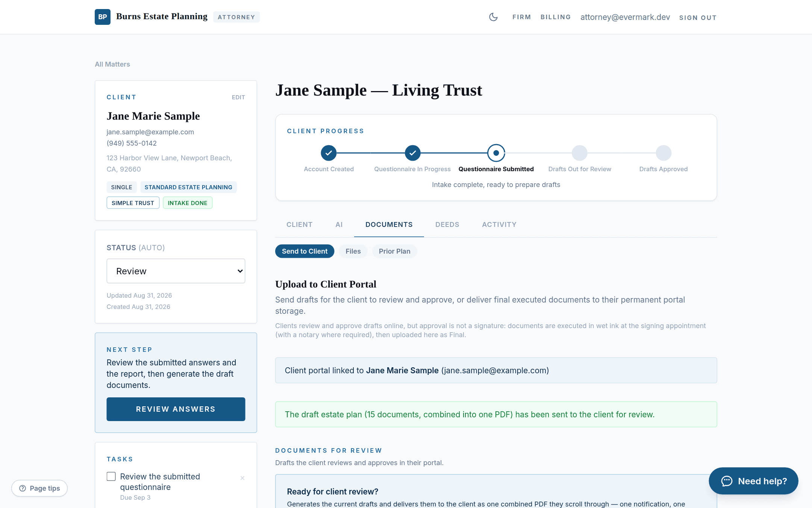
Task: Select the Prior Plan pill
Action: click(394, 251)
